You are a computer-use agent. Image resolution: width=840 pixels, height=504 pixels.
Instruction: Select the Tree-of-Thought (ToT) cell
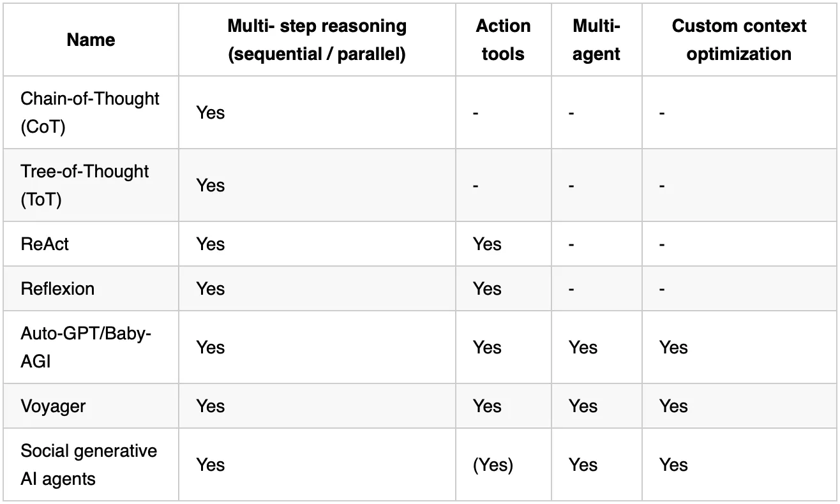tap(84, 185)
